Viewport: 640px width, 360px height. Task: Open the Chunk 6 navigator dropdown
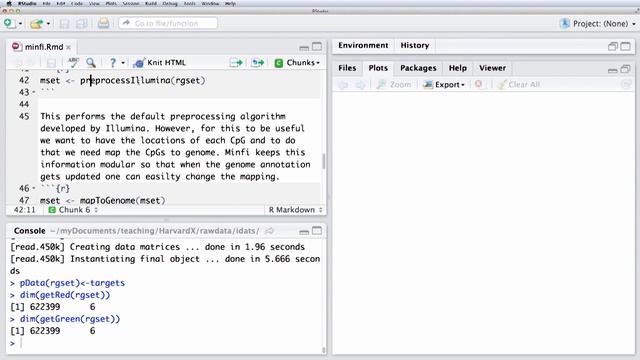click(73, 210)
